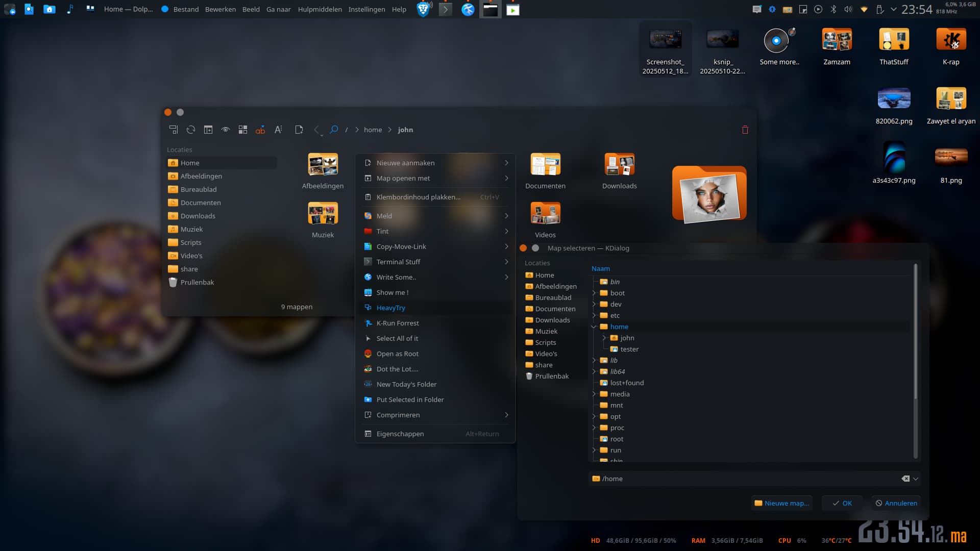
Task: Collapse the 'home' tree node in KDialog
Action: point(594,327)
